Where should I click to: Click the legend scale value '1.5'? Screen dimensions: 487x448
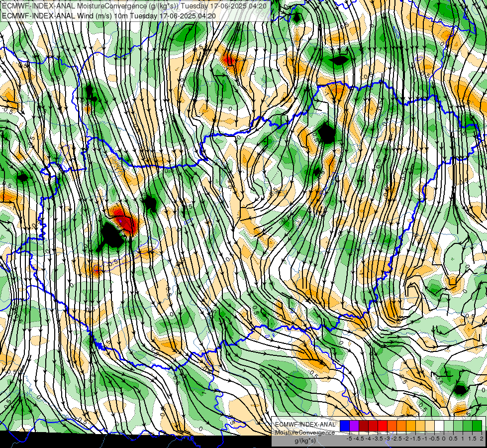pyautogui.click(x=472, y=439)
